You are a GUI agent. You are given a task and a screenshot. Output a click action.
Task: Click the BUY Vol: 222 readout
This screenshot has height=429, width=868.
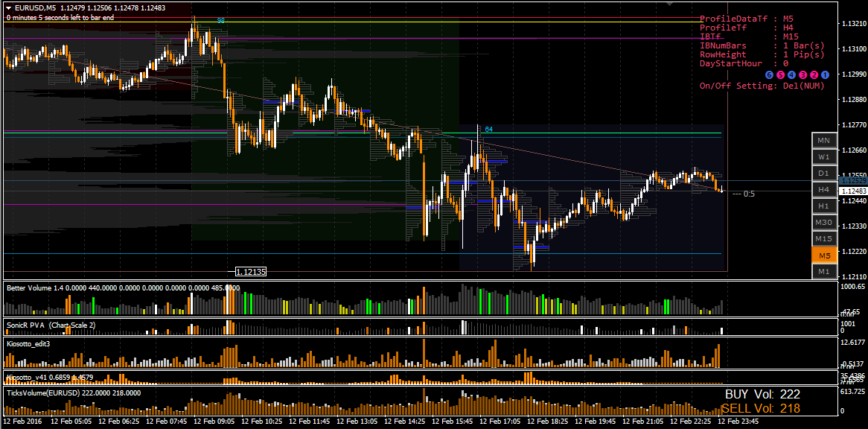pos(763,395)
